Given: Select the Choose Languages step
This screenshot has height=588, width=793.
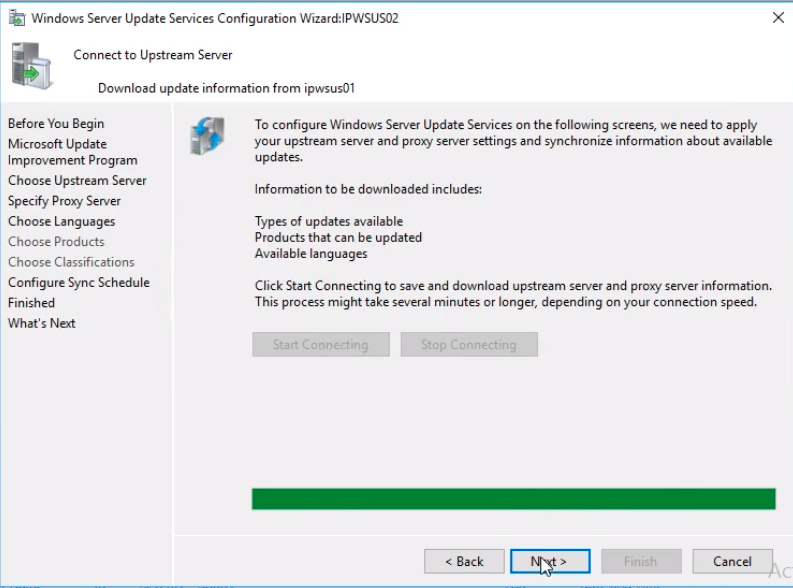Looking at the screenshot, I should click(61, 221).
